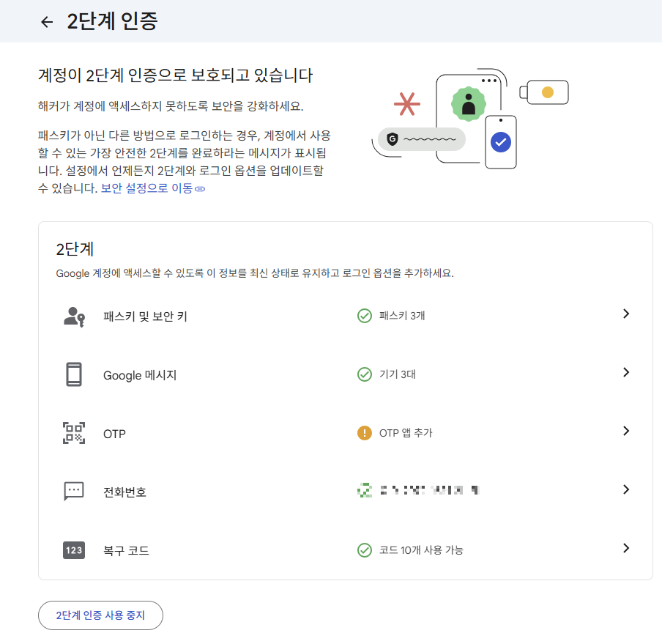Click the OTP QR code icon

(74, 433)
